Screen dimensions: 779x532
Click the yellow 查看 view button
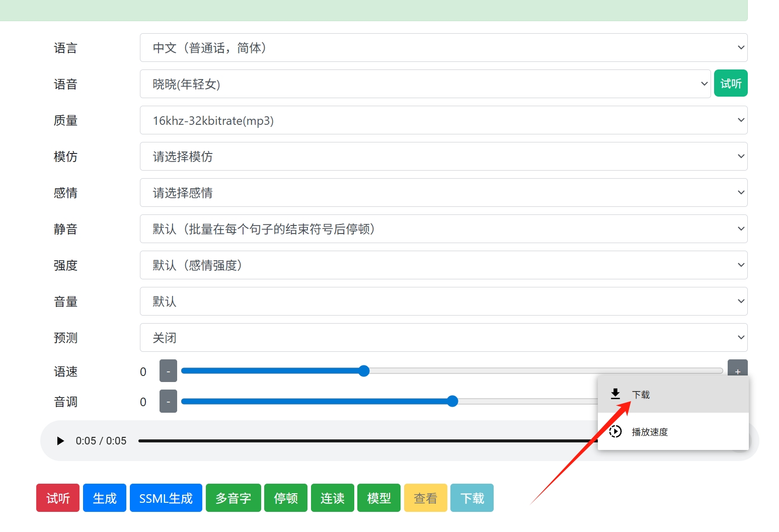425,498
